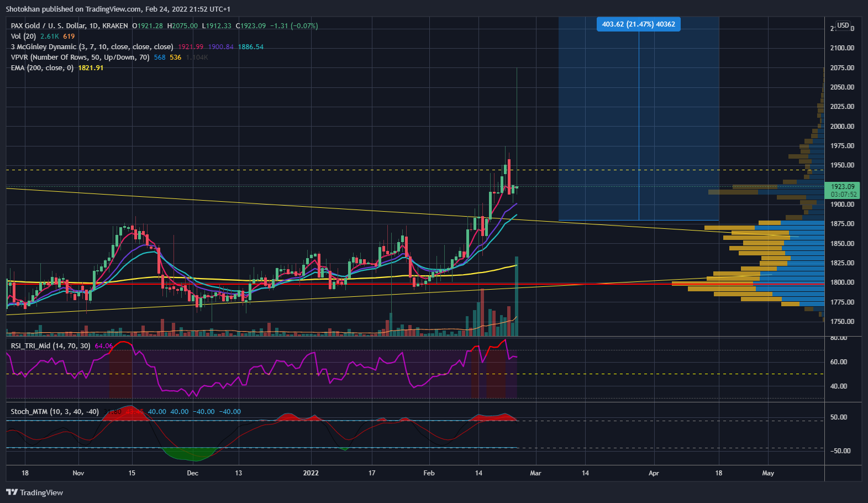Viewport: 868px width, 503px height.
Task: Click the May label on time axis
Action: [x=768, y=473]
